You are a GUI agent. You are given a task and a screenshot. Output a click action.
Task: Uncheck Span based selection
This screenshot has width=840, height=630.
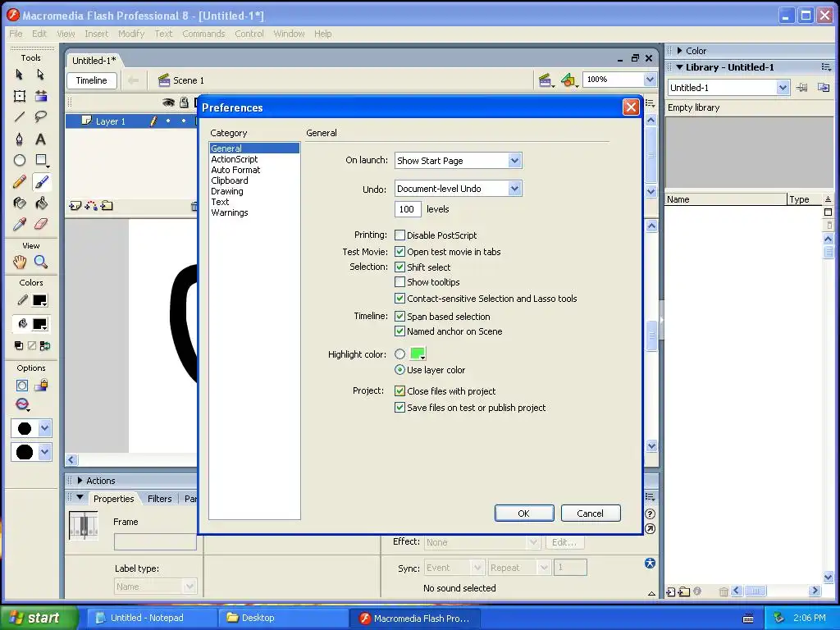(x=399, y=316)
